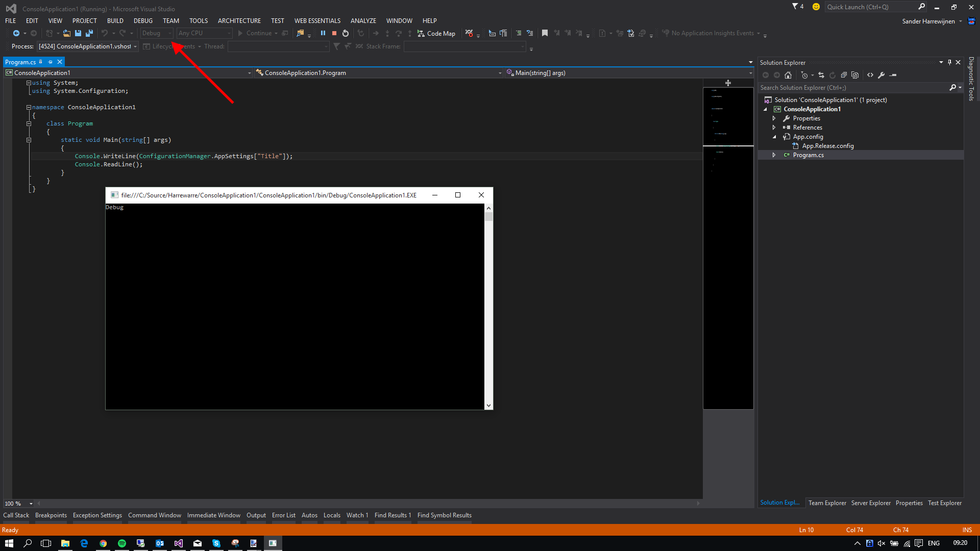Click the Breakpoints panel icon

click(x=51, y=515)
